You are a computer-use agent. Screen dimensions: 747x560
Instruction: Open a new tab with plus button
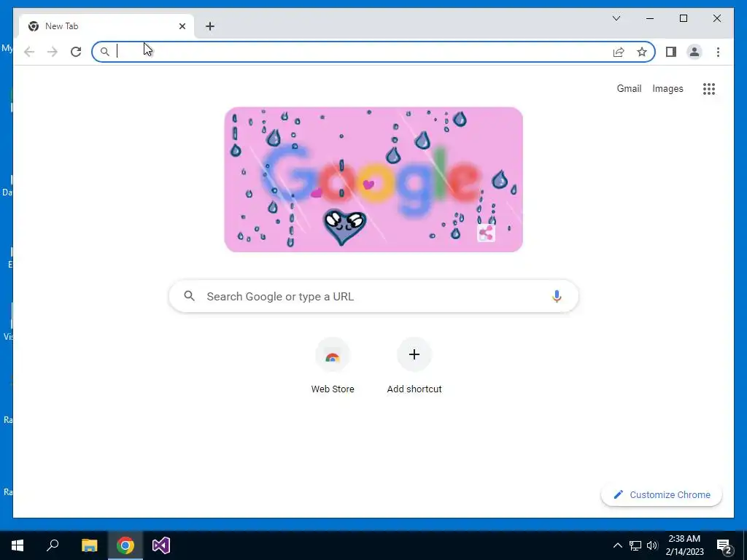(x=210, y=26)
